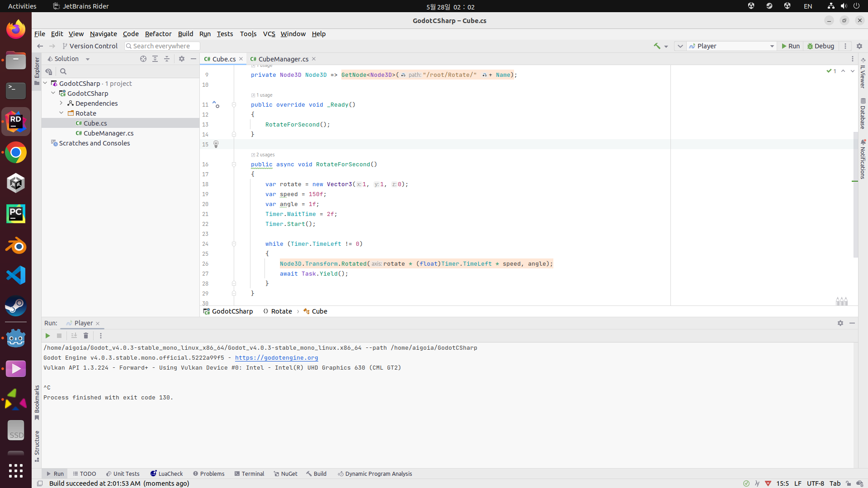Click more run actions kebab icon
The image size is (868, 488).
tap(845, 46)
